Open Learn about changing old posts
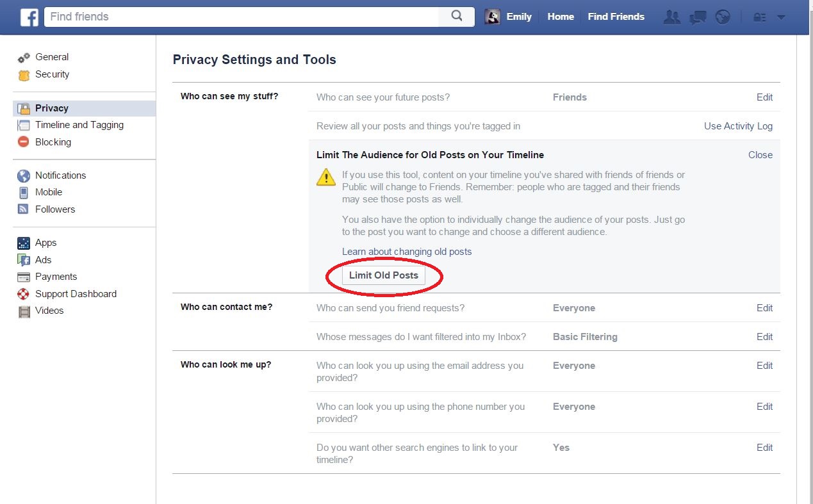Screen dimensions: 813x504 click(407, 252)
